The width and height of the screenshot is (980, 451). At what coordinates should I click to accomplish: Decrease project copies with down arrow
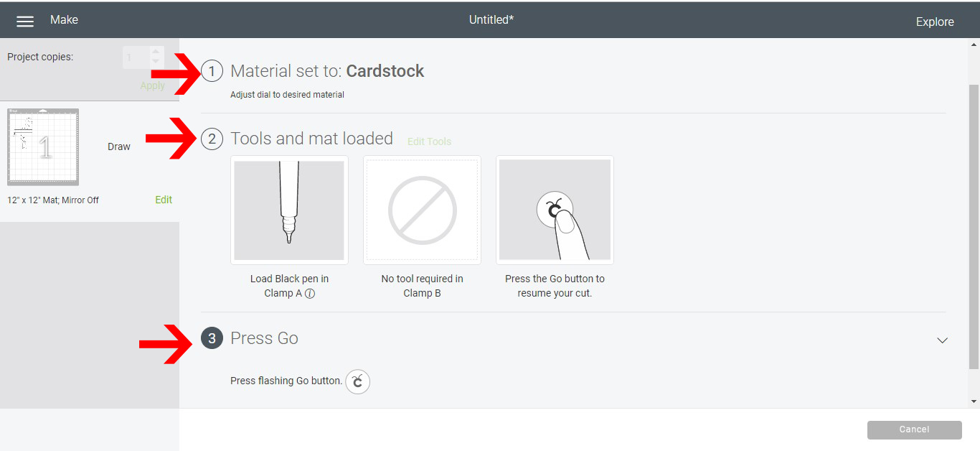coord(156,62)
